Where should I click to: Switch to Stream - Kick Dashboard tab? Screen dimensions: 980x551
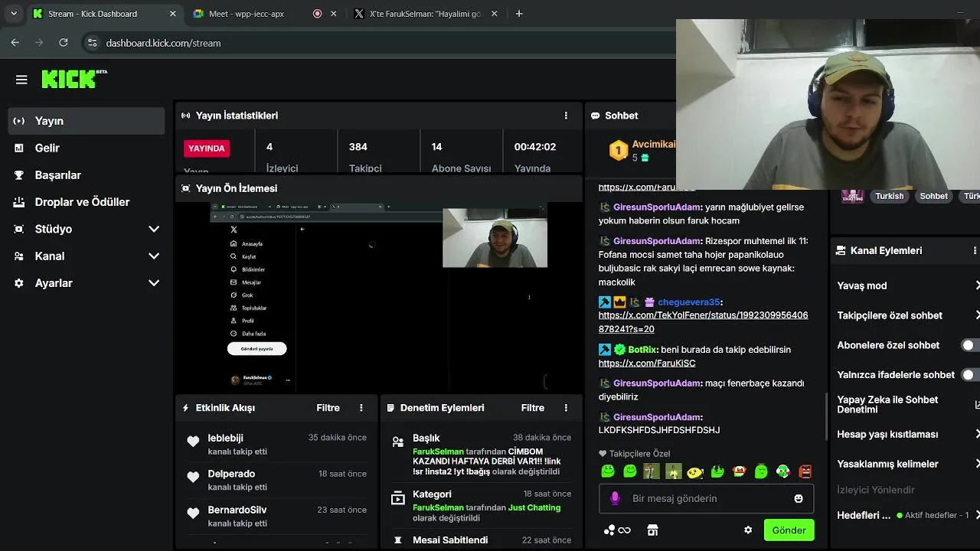tap(104, 14)
